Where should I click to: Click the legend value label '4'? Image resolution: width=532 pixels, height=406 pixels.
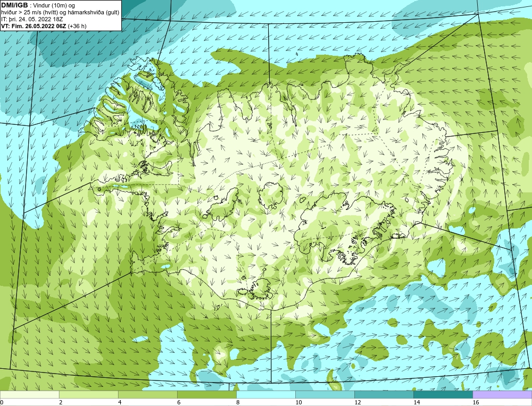tap(120, 402)
